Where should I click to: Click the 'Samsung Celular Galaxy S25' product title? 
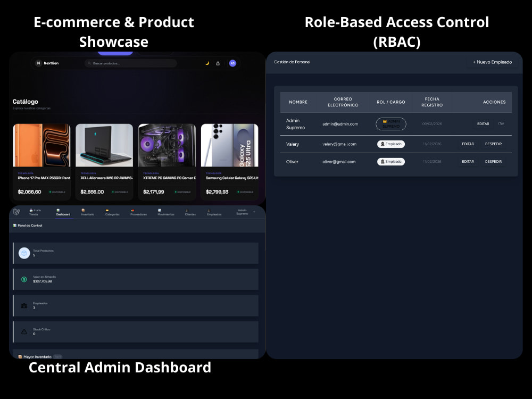pos(232,178)
